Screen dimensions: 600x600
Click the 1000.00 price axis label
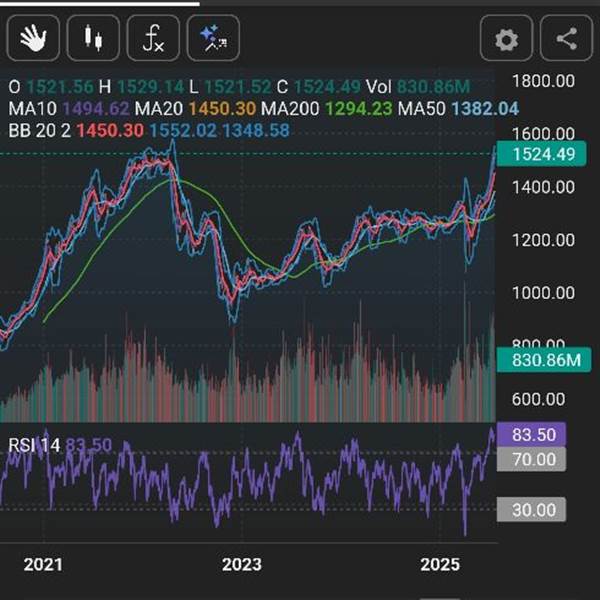(543, 293)
